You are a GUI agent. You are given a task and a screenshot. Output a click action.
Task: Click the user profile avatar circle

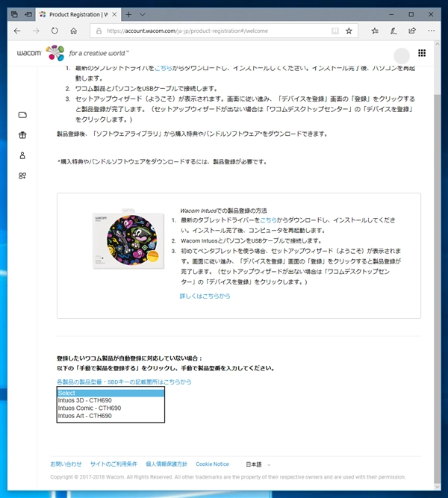pos(402,55)
